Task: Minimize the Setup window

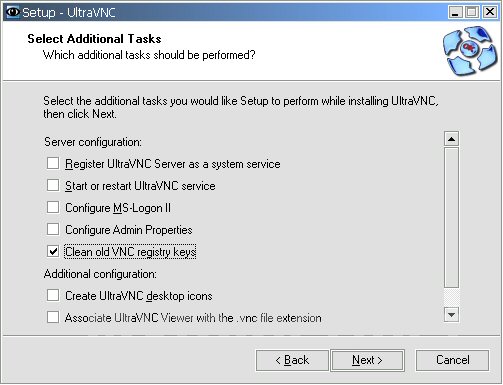Action: 455,12
